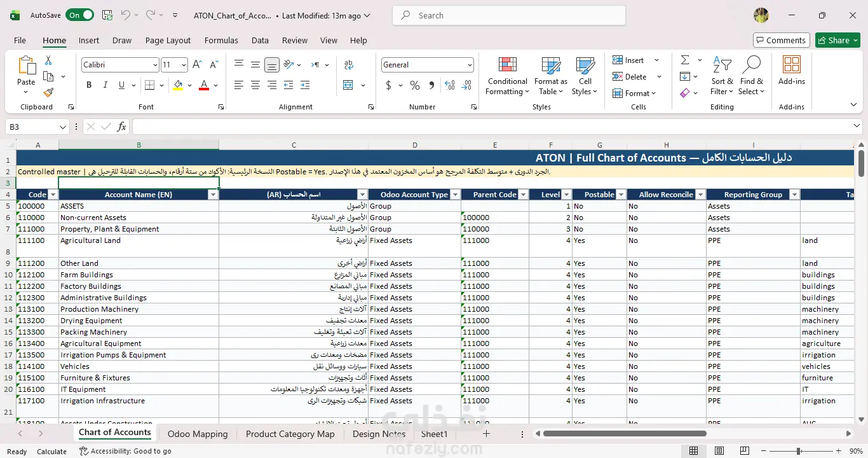Screen dimensions: 868x458
Task: Open the Comments pane button
Action: click(x=782, y=40)
